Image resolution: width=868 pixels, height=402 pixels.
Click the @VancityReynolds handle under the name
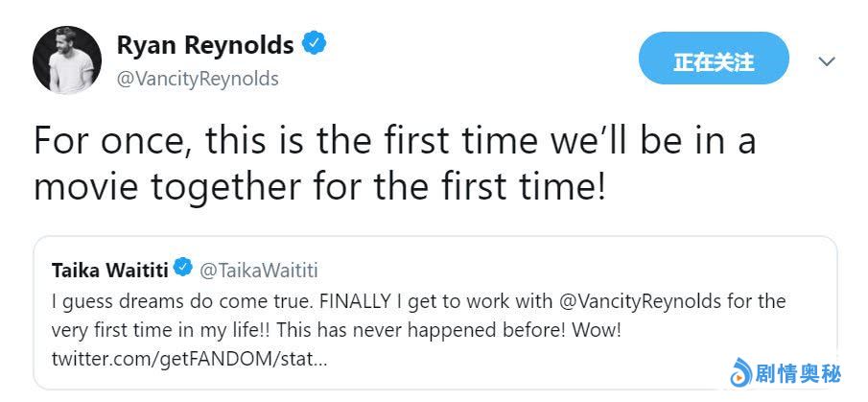pyautogui.click(x=198, y=79)
